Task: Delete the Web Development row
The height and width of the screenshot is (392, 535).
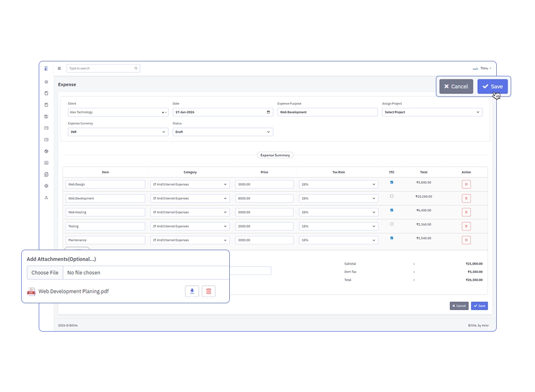Action: point(466,199)
